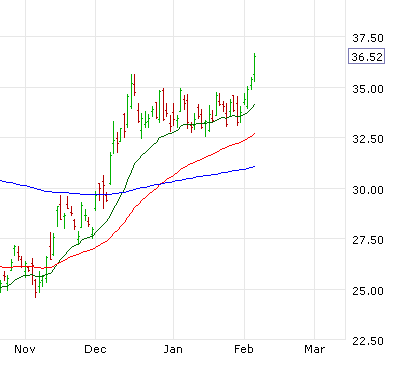Click the 30.00 price axis label

pos(368,190)
